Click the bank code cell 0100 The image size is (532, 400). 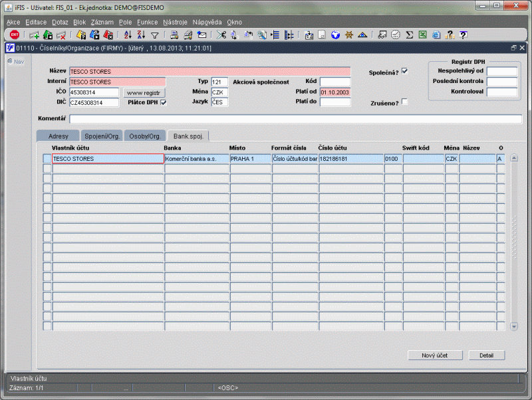pyautogui.click(x=393, y=159)
